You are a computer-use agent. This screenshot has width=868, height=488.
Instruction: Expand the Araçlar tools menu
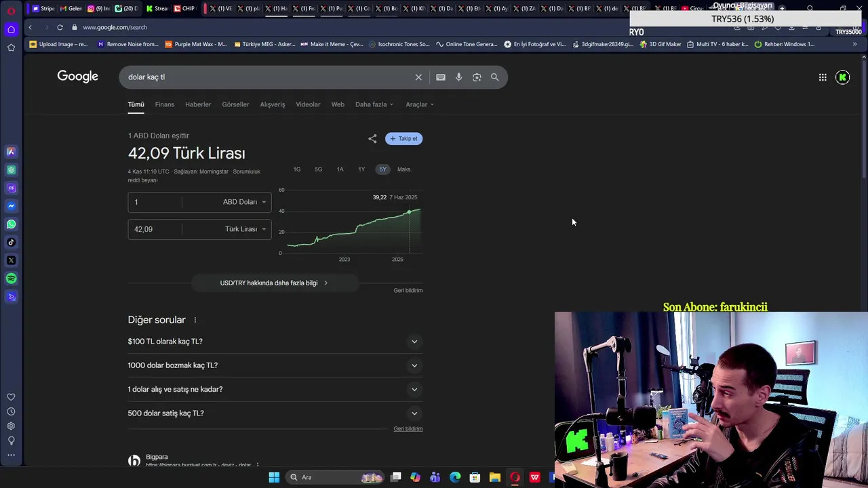point(419,104)
